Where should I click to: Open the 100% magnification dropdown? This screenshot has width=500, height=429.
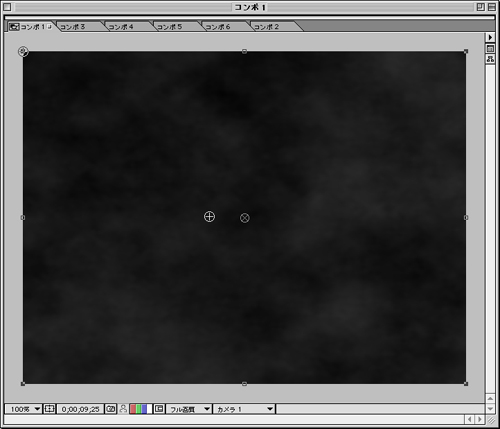(23, 409)
